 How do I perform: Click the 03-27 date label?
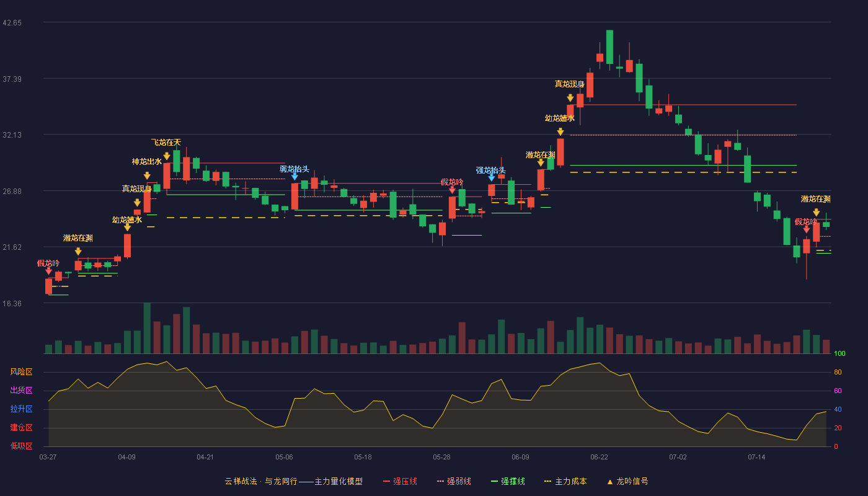pos(48,457)
